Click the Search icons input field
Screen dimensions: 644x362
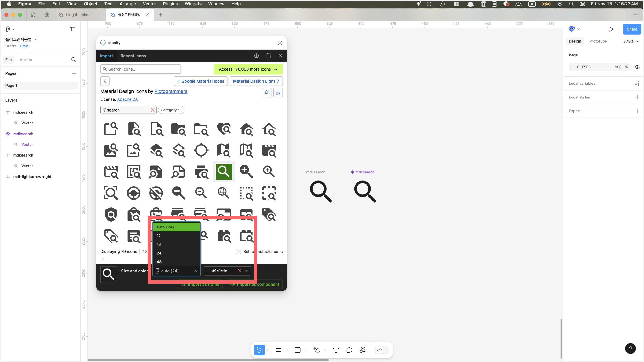click(140, 69)
